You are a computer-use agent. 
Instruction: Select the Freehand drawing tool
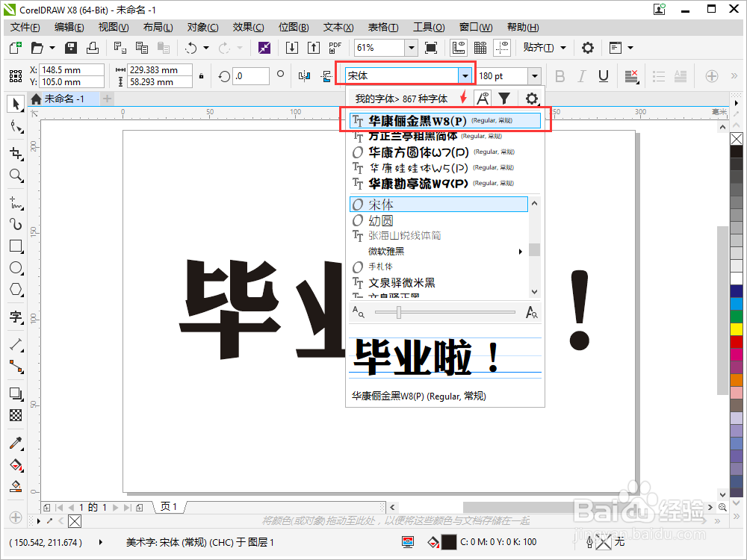(x=16, y=202)
